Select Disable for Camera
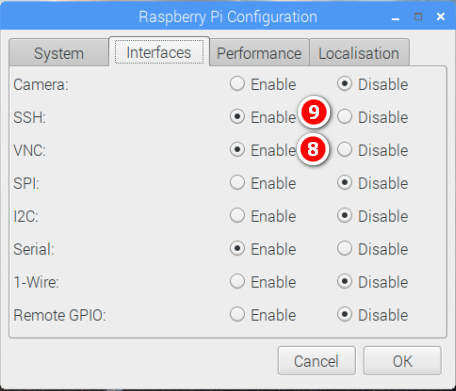This screenshot has height=391, width=456. [x=344, y=84]
